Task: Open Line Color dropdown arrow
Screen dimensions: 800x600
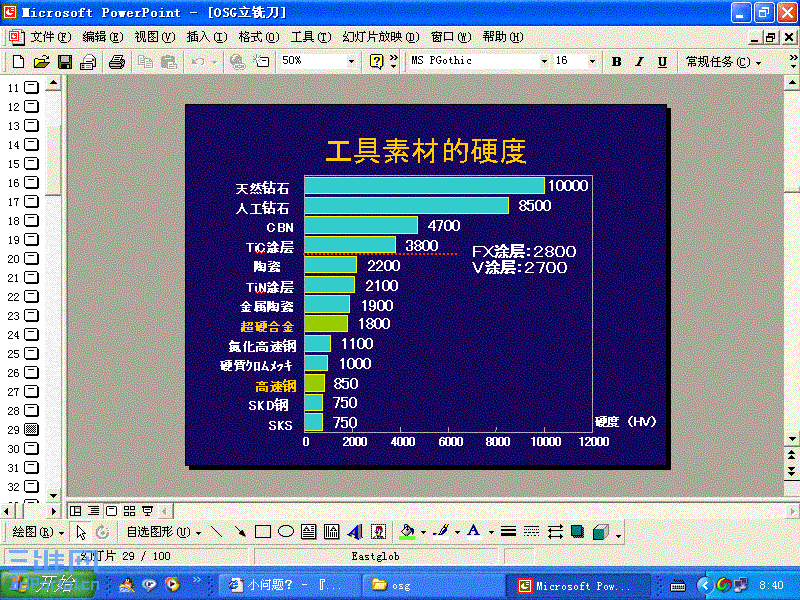Action: (457, 532)
